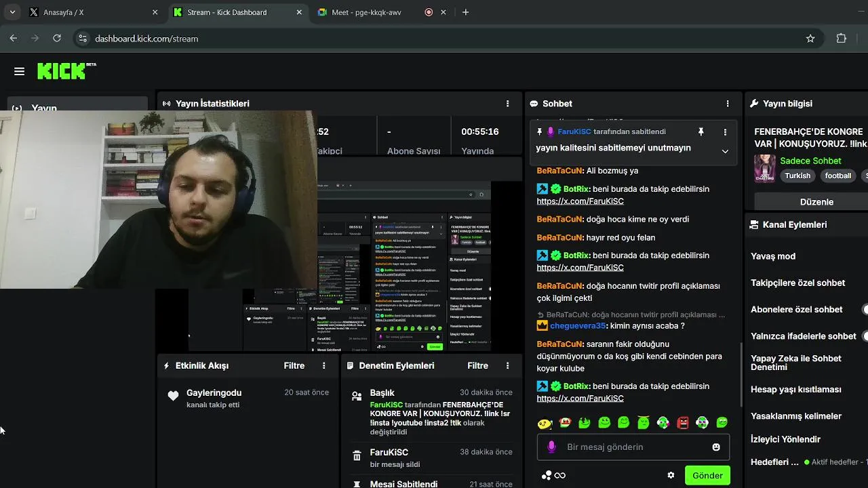This screenshot has width=868, height=488.
Task: Click the purple microphone icon in message box
Action: coord(551,447)
